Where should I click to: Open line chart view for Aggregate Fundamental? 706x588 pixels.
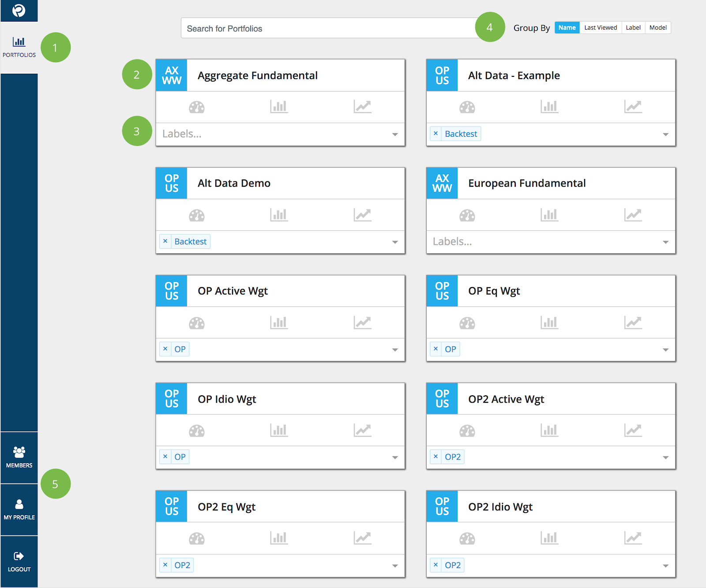[362, 107]
